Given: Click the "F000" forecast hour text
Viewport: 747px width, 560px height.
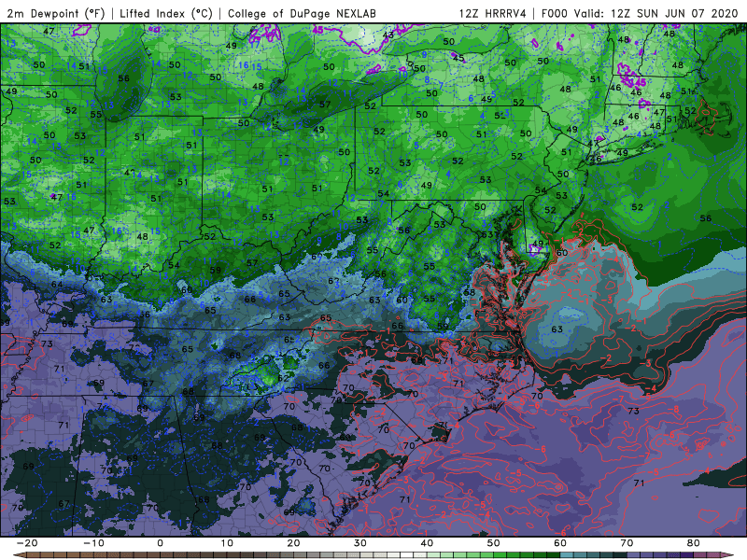Looking at the screenshot, I should coord(555,13).
